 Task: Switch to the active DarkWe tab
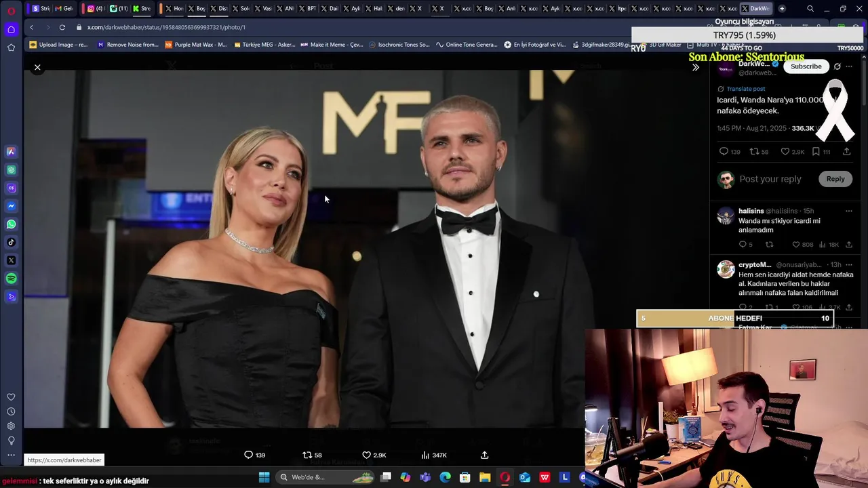755,9
